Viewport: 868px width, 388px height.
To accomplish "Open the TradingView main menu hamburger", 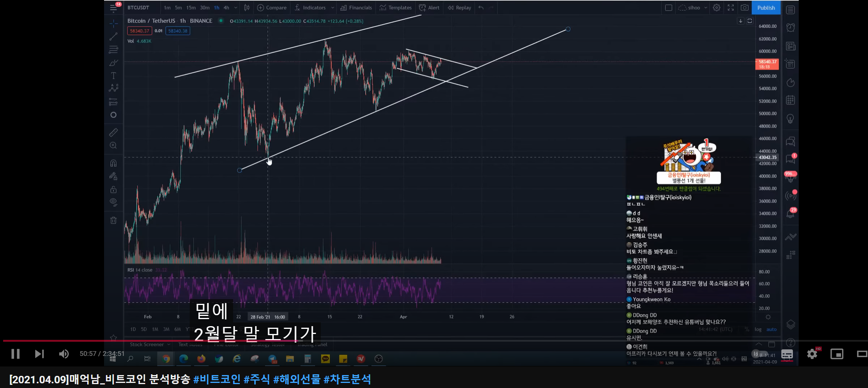I will coord(113,7).
